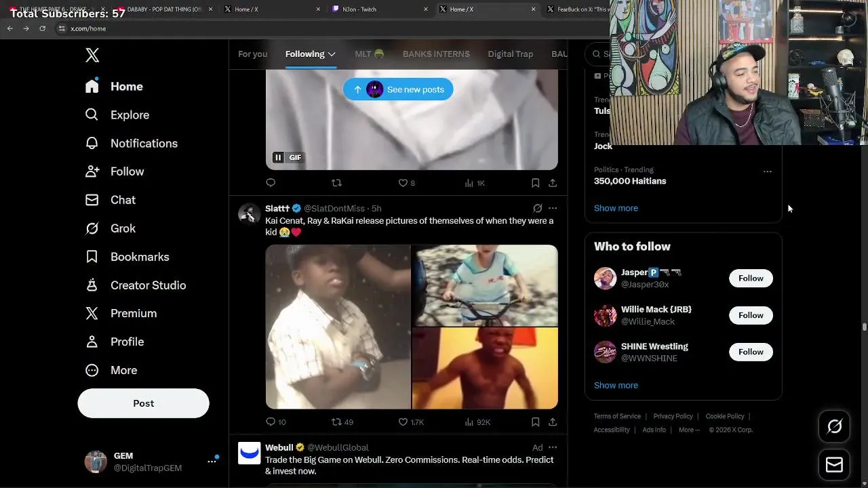The width and height of the screenshot is (868, 488).
Task: Switch to MLT list tab
Action: [369, 54]
